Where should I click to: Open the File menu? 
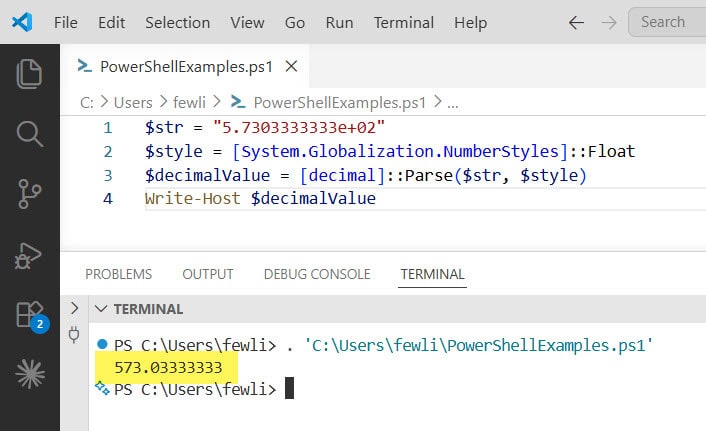(x=66, y=23)
